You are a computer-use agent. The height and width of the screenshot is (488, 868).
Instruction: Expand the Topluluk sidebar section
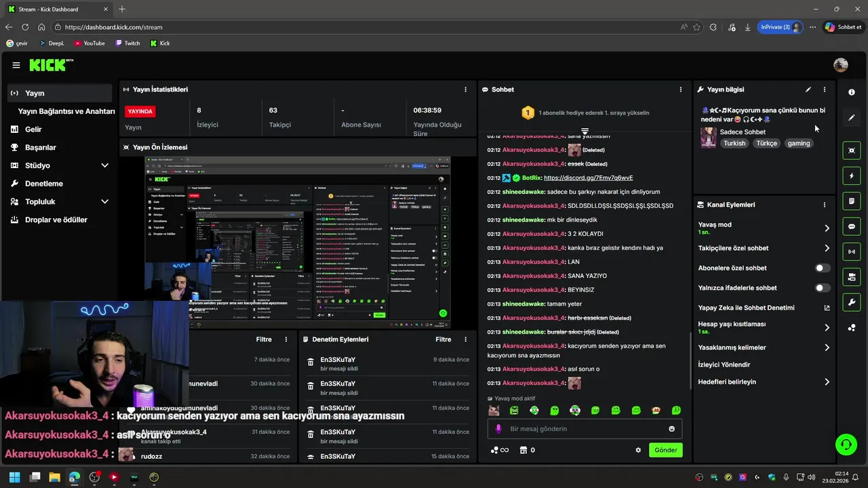click(x=104, y=201)
